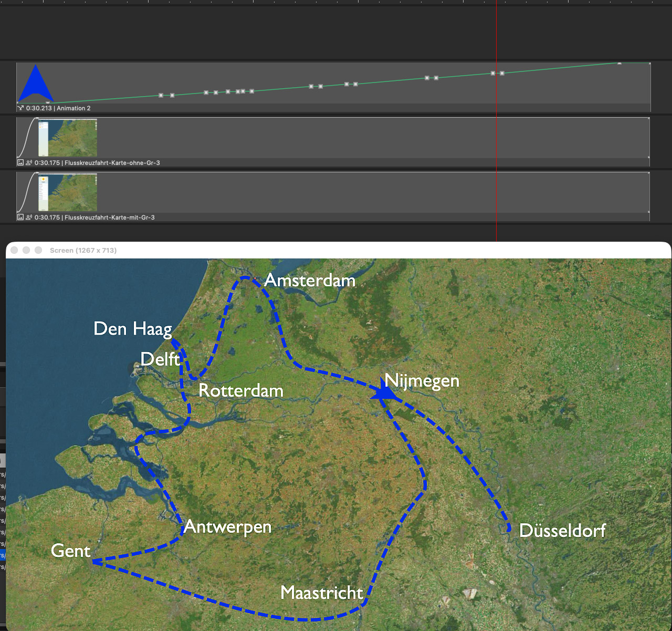Select the final marker at the curve's top end
The height and width of the screenshot is (631, 672).
[x=619, y=63]
